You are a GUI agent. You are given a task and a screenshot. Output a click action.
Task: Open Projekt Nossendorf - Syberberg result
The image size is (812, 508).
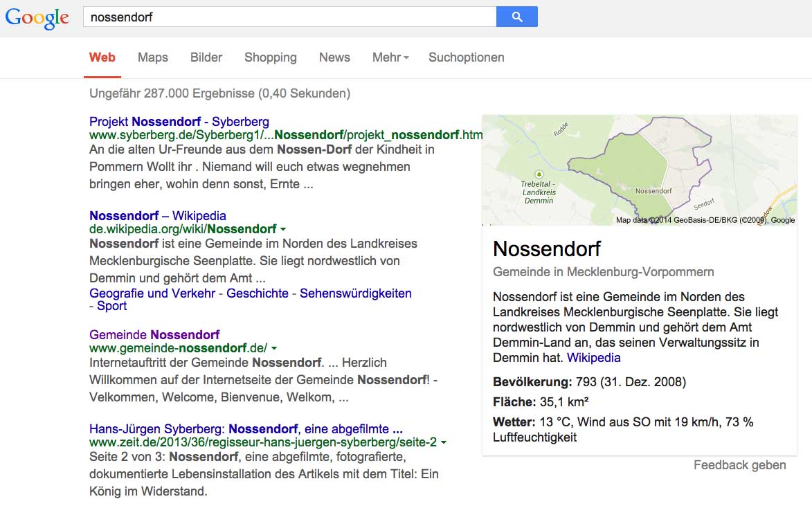[x=179, y=122]
